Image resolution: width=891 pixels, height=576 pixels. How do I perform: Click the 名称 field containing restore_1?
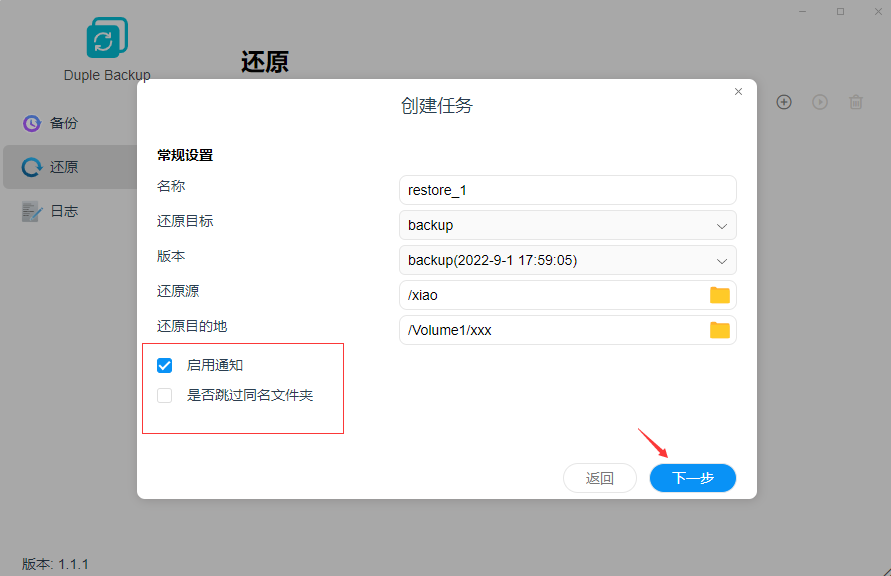point(567,190)
